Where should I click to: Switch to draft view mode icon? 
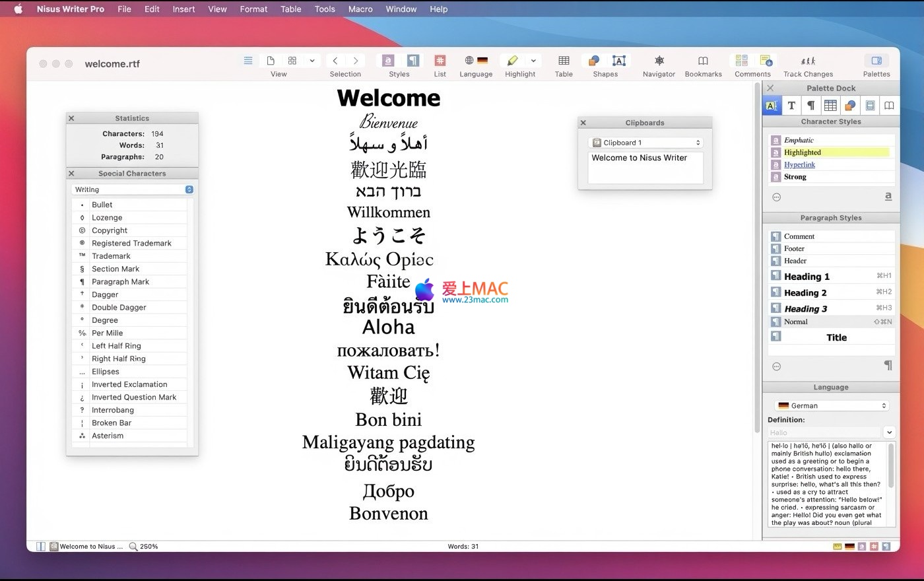(248, 61)
